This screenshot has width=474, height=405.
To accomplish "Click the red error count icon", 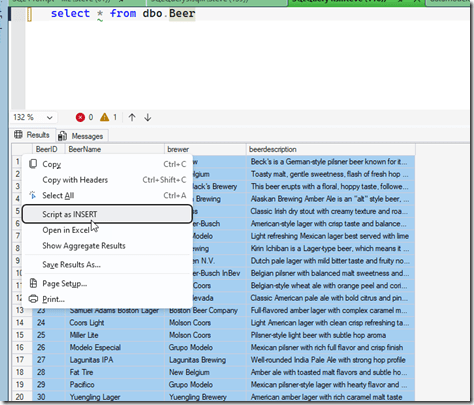I will coord(80,117).
